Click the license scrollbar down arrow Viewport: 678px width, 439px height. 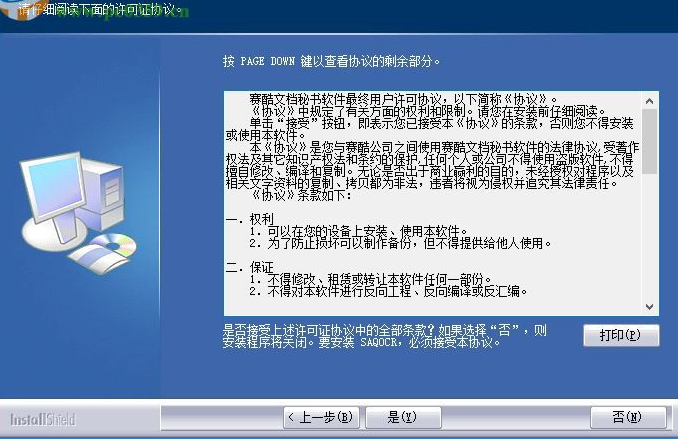tap(649, 307)
